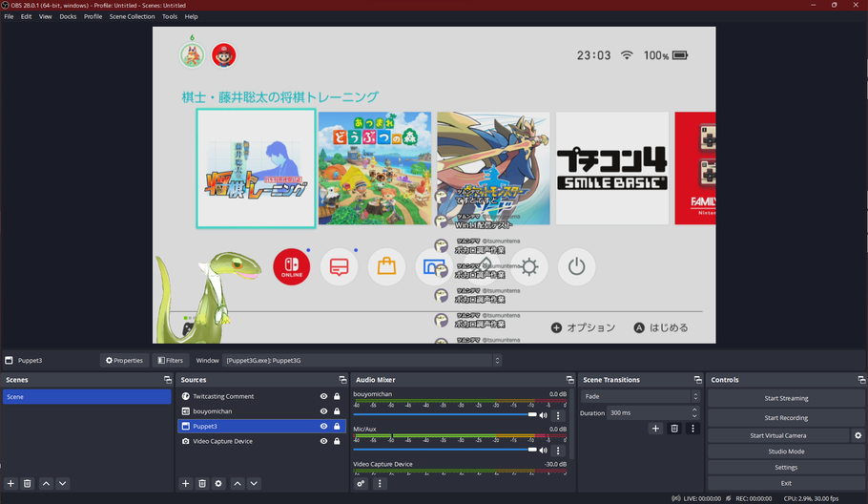Open the Help menu
868x504 pixels.
[x=191, y=16]
